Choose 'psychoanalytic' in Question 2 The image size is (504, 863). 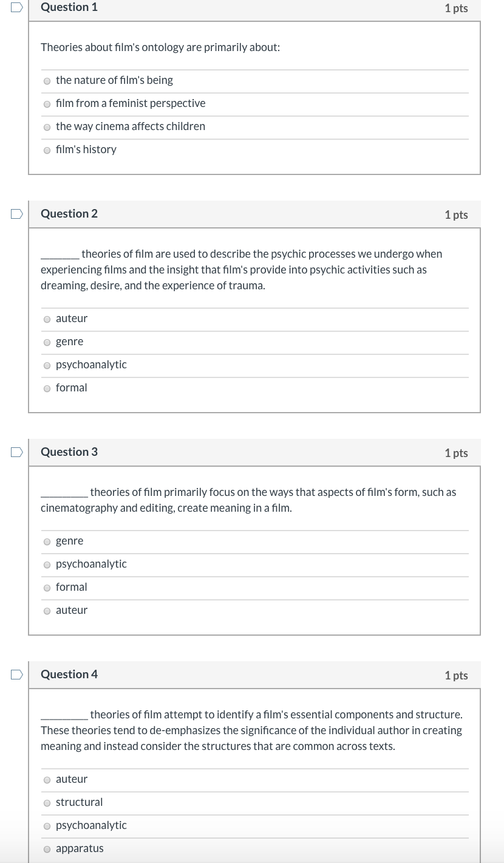tap(47, 365)
